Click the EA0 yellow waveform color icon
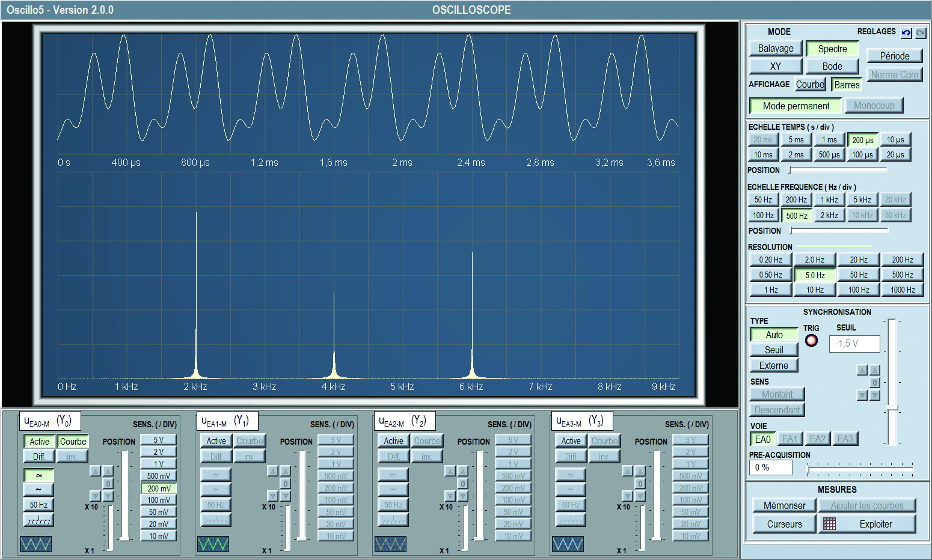This screenshot has height=560, width=932. click(x=35, y=544)
